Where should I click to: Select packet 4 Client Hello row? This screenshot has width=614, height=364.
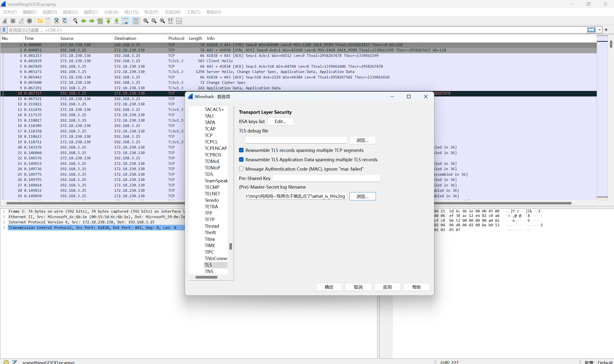298,61
